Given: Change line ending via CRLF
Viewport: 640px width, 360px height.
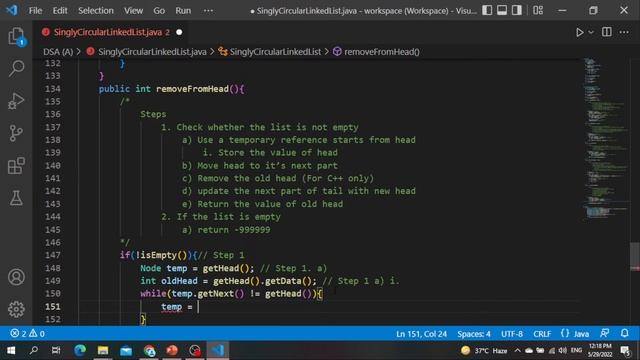Looking at the screenshot, I should pyautogui.click(x=542, y=334).
